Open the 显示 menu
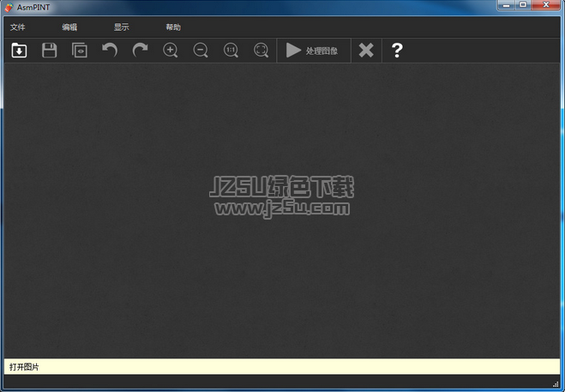 (x=122, y=27)
